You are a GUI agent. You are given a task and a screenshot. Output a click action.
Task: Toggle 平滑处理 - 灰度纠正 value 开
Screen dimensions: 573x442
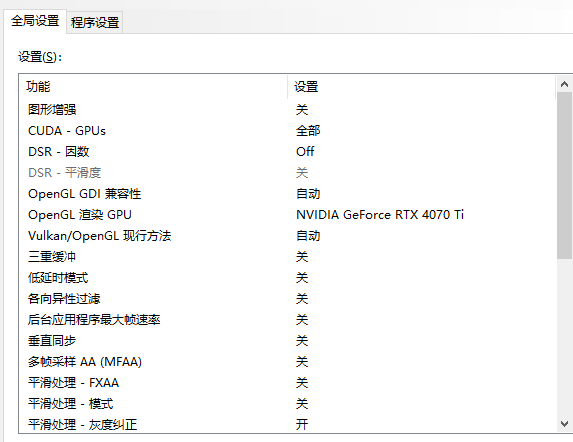[x=302, y=425]
